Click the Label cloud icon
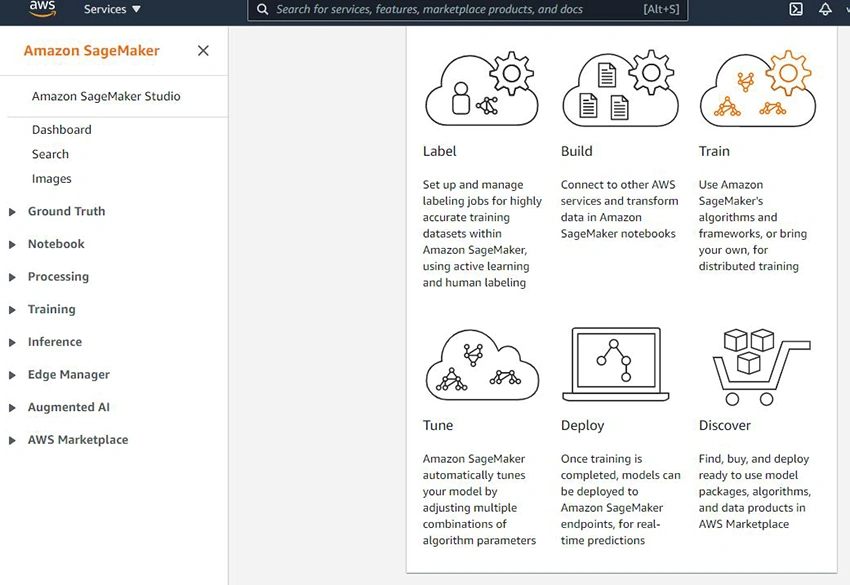Viewport: 850px width, 585px height. pyautogui.click(x=482, y=88)
